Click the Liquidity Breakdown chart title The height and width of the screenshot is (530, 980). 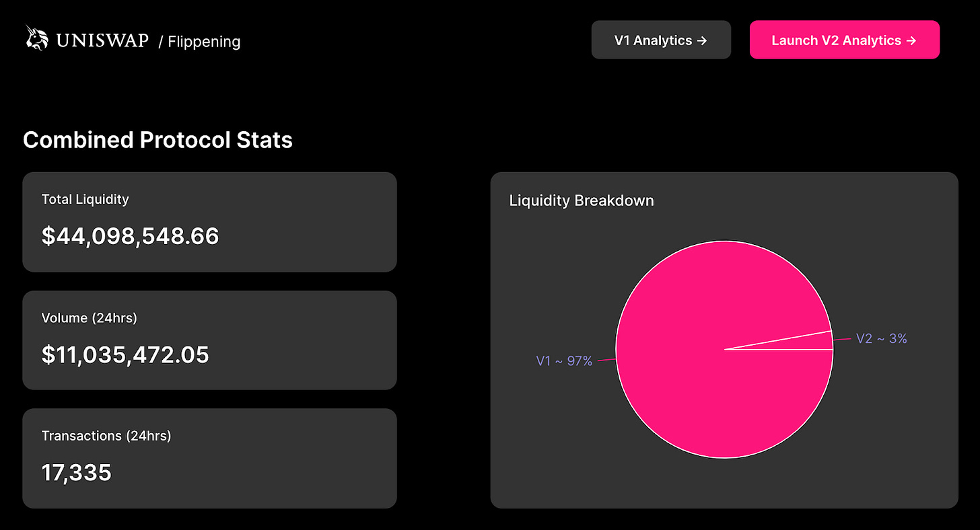coord(581,200)
